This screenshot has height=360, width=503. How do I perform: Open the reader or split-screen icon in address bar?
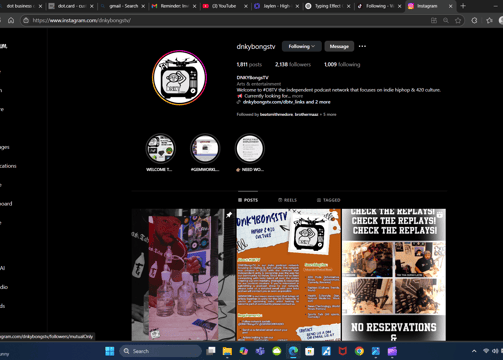434,20
